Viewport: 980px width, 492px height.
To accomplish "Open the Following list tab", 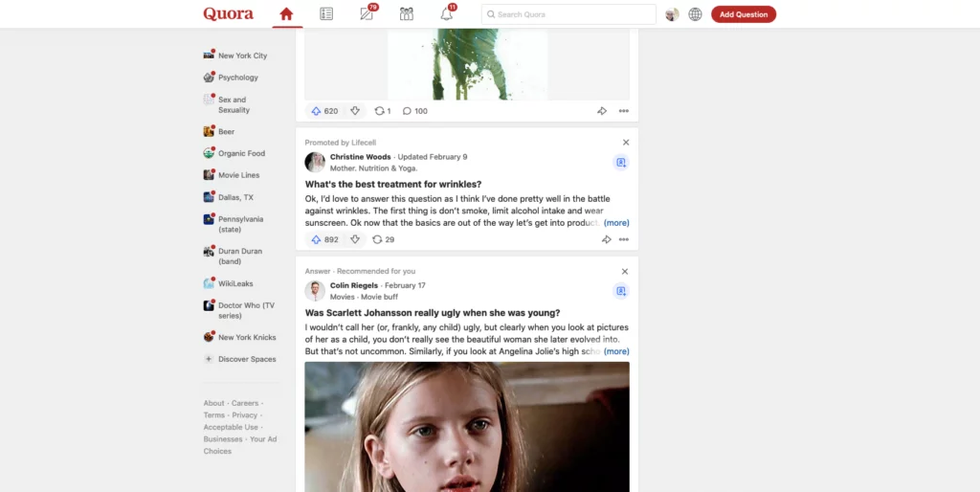I will [326, 13].
